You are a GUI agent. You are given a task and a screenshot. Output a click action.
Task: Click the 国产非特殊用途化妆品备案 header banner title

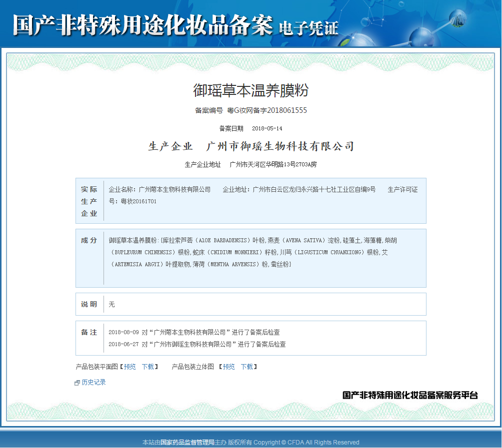142,25
